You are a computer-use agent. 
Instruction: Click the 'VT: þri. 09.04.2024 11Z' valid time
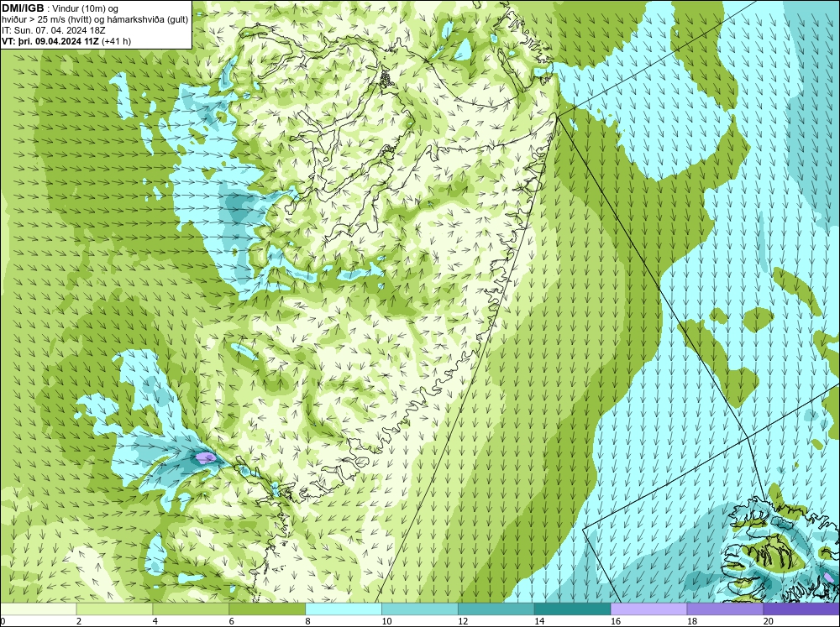pos(50,41)
